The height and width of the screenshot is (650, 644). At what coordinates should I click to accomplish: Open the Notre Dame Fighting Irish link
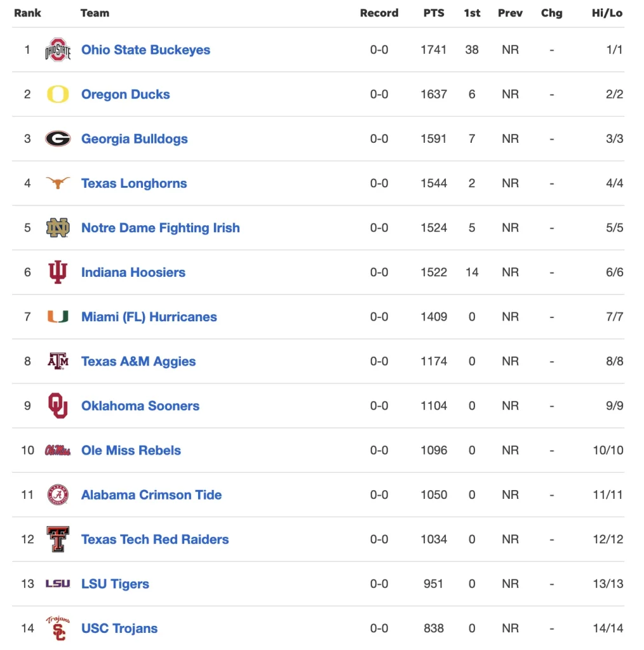click(x=161, y=228)
